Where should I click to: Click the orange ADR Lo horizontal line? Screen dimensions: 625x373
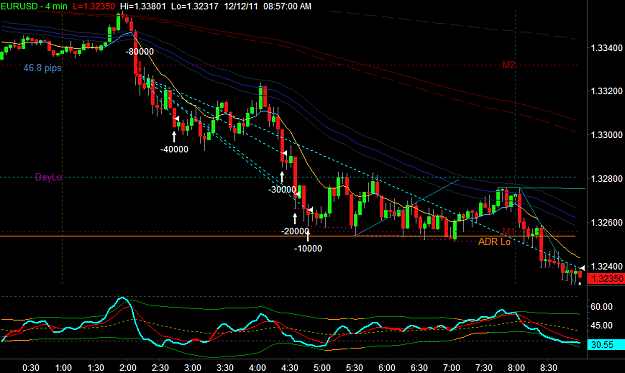pos(288,237)
